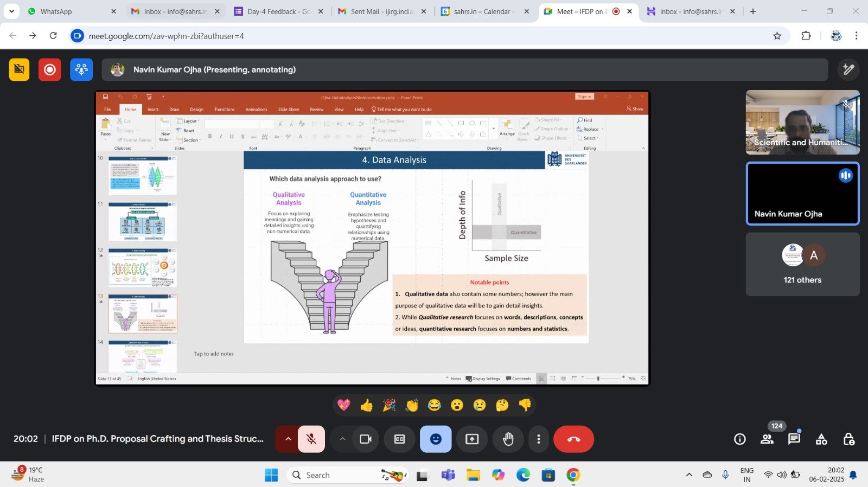
Task: Click the red leave call button
Action: coord(573,439)
